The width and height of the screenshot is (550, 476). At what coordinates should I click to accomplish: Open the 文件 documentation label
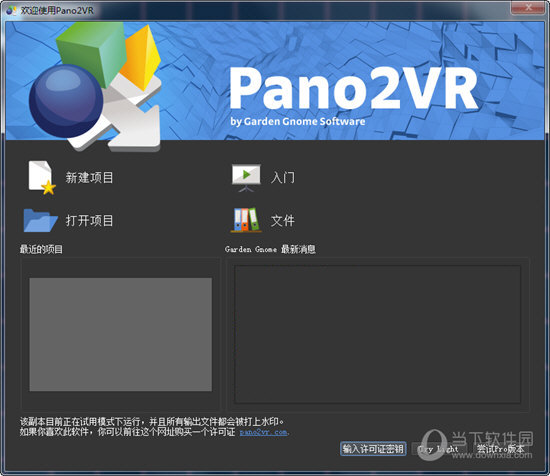[283, 221]
